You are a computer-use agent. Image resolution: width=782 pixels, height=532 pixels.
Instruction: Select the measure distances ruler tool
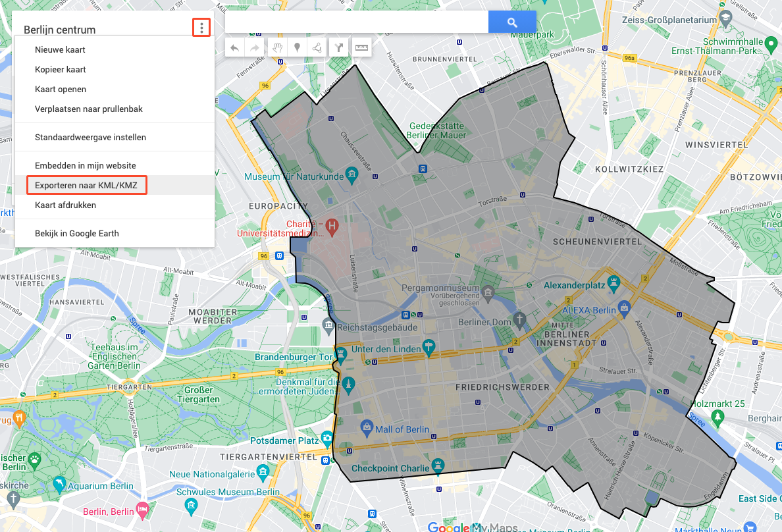click(x=361, y=48)
